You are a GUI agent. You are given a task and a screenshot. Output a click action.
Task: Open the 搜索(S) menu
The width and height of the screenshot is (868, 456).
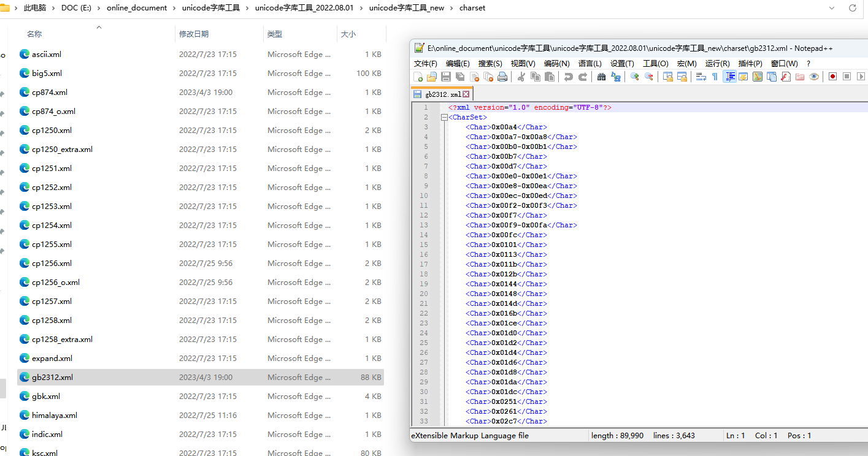click(490, 64)
